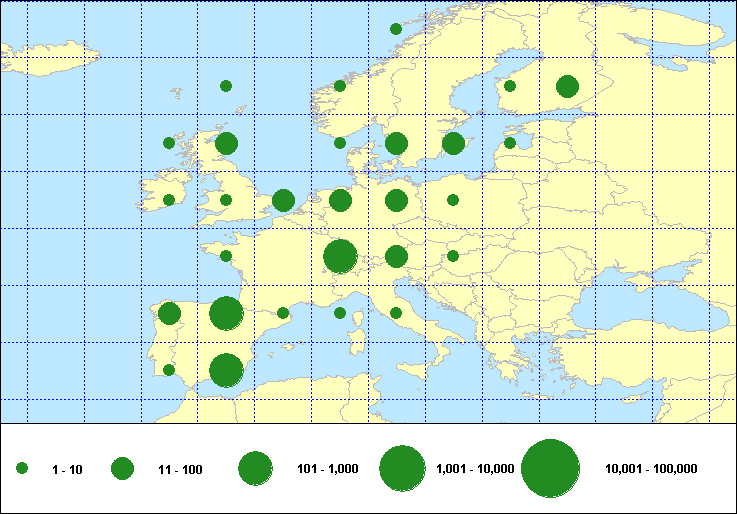Click the small dot over western France
The width and height of the screenshot is (737, 514).
pos(226,256)
